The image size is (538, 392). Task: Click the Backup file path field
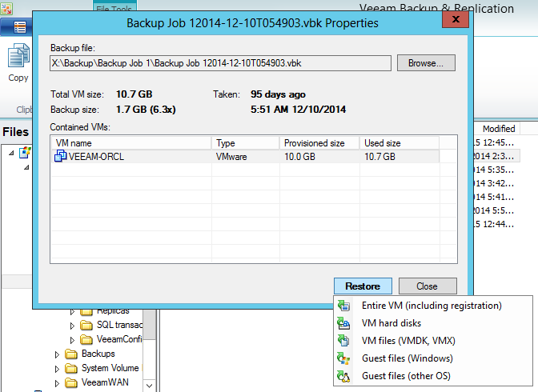[220, 63]
